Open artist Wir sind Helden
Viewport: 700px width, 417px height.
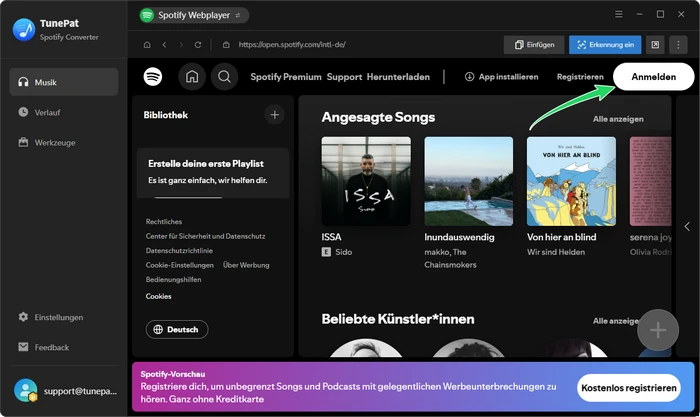[x=556, y=252]
